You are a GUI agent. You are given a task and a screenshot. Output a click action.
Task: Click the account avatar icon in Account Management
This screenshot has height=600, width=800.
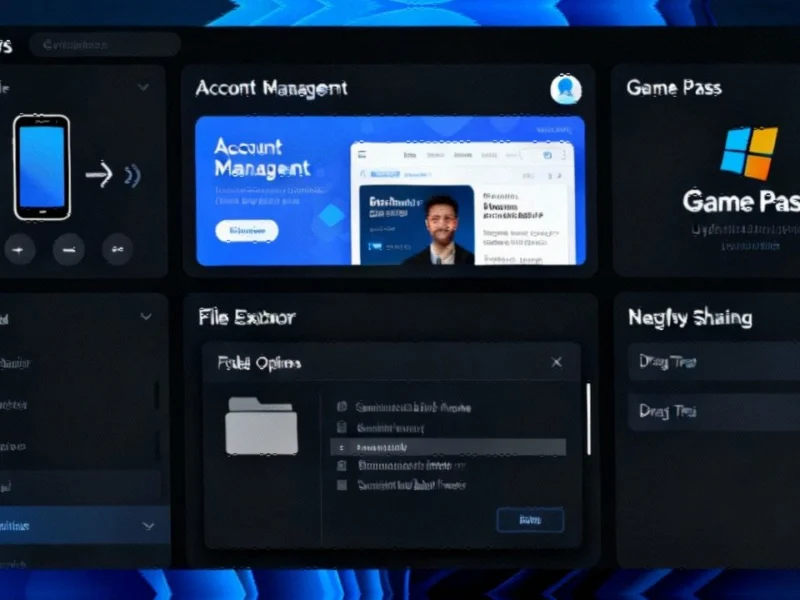pos(566,89)
